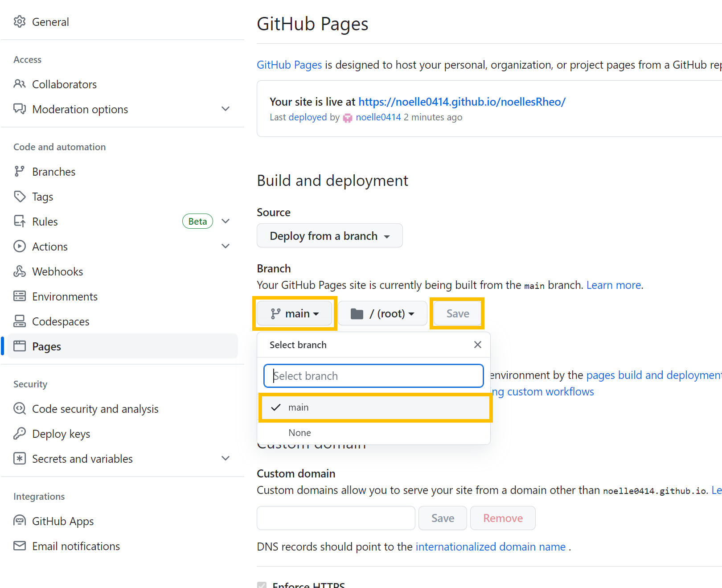Open the live site URL link
The image size is (722, 588).
[x=462, y=102]
